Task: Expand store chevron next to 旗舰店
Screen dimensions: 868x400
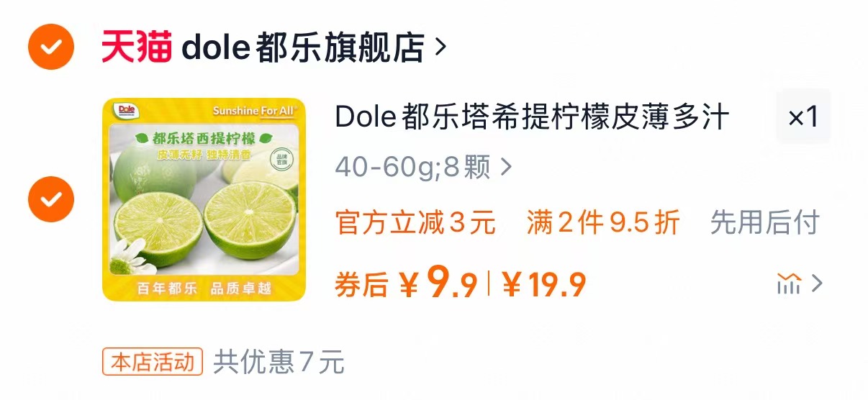Action: pos(440,47)
